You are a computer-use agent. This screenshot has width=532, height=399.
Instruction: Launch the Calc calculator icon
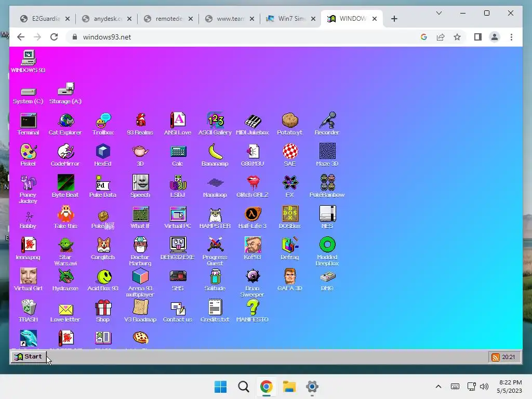point(178,155)
